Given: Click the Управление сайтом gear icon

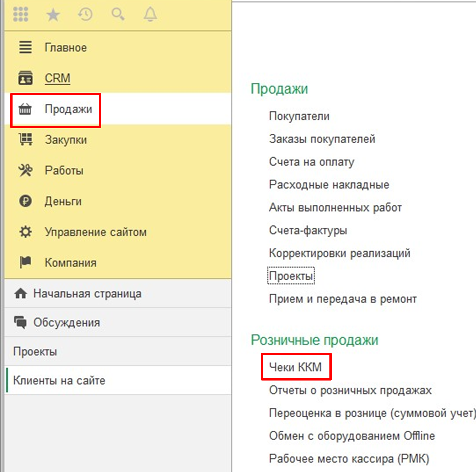Looking at the screenshot, I should (25, 232).
